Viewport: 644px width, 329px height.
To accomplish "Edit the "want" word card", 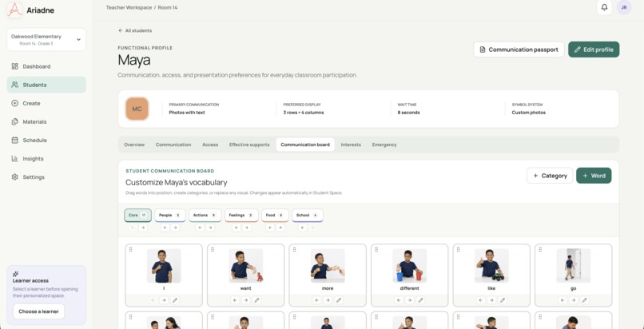I will click(256, 300).
